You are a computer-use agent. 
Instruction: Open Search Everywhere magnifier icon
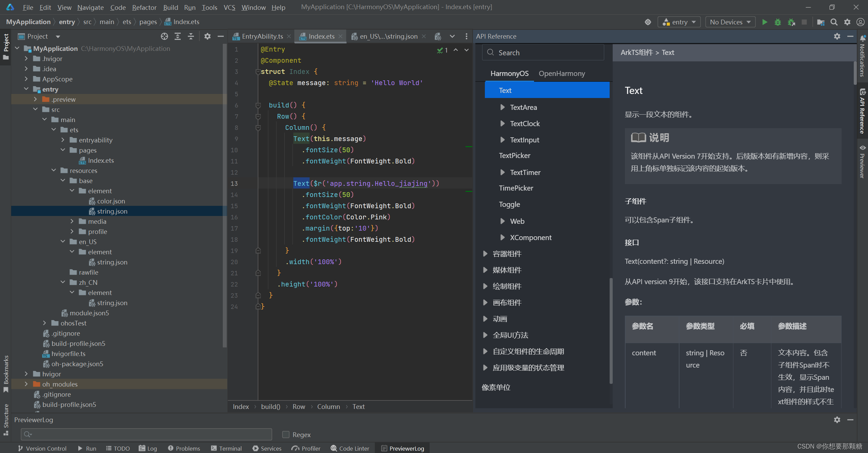[834, 22]
